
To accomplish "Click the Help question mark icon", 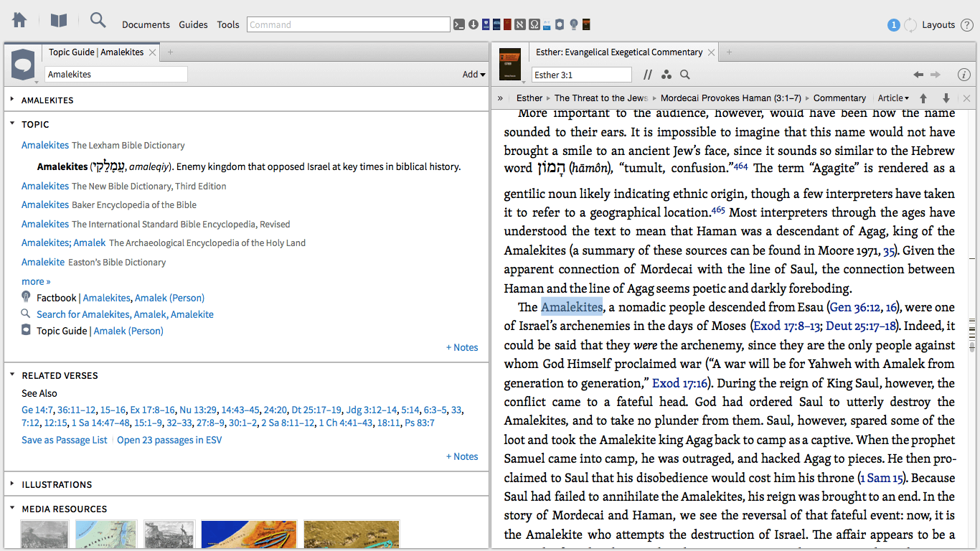I will click(x=968, y=24).
